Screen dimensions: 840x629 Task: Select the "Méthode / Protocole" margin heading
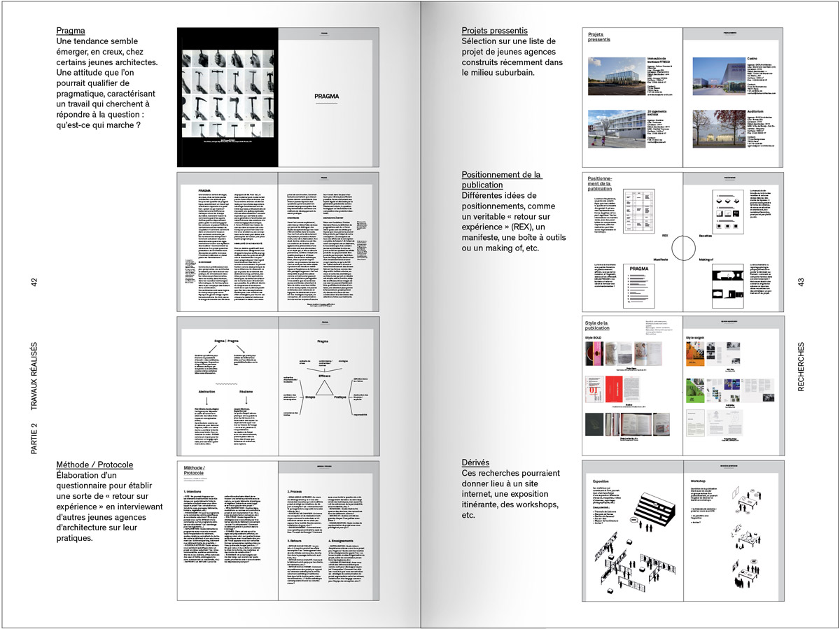(94, 465)
